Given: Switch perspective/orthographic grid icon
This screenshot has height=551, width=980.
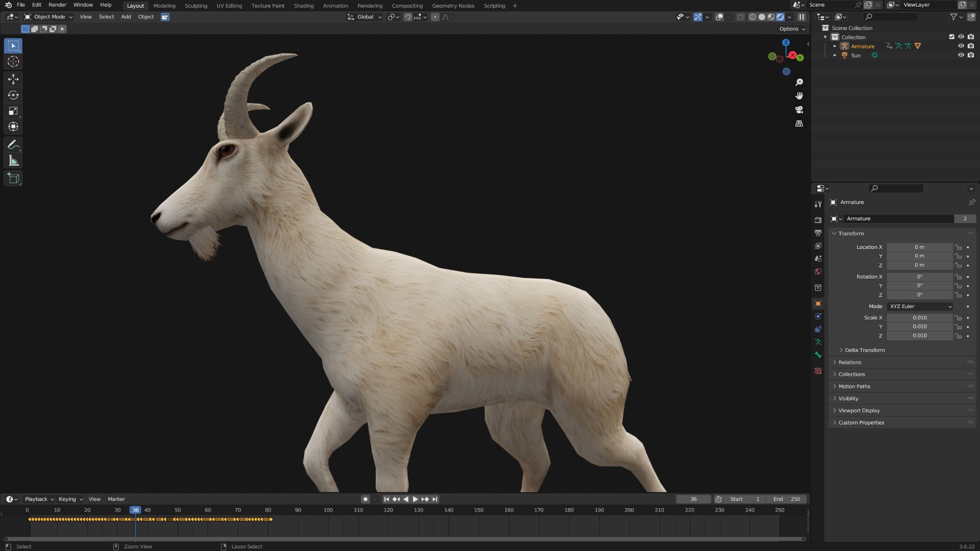Looking at the screenshot, I should click(x=799, y=123).
